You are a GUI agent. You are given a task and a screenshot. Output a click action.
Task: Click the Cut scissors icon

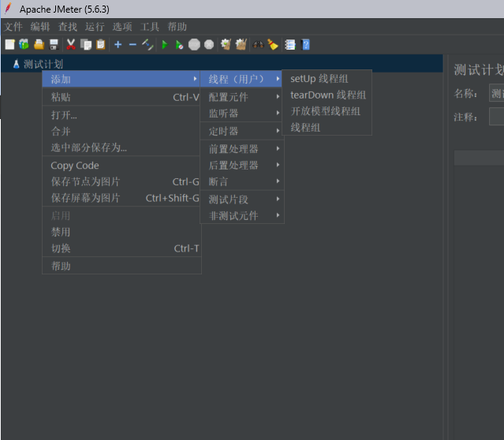click(71, 45)
